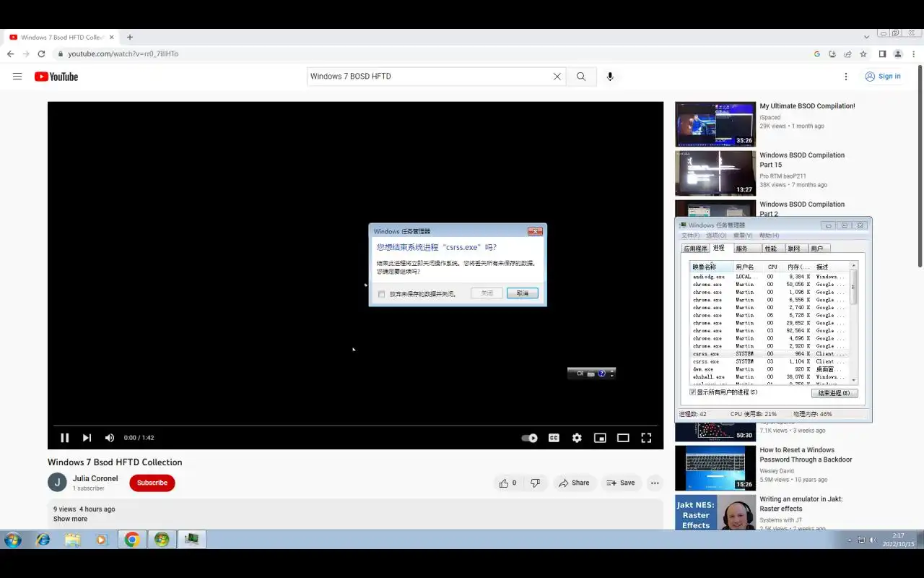The image size is (924, 578).
Task: Click the process list vertical scrollbar
Action: click(x=855, y=323)
